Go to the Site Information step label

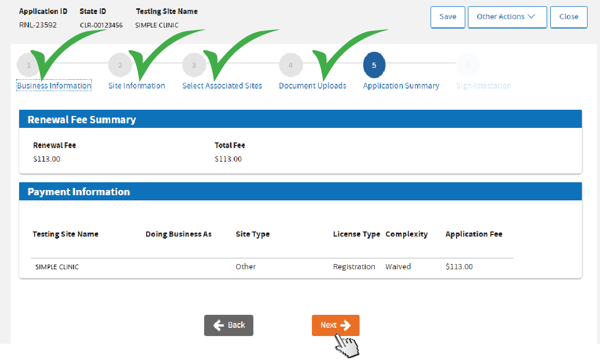[x=137, y=86]
